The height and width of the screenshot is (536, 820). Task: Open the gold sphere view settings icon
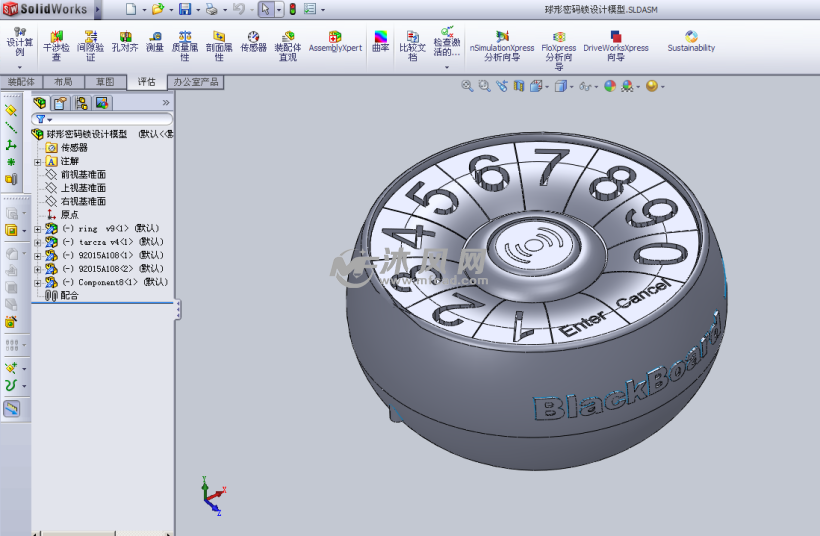click(652, 86)
